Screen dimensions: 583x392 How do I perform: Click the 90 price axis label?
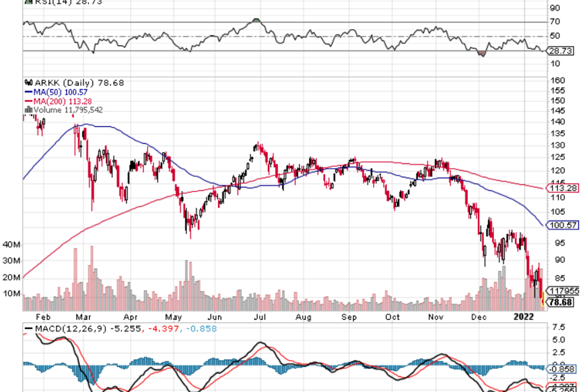click(560, 259)
